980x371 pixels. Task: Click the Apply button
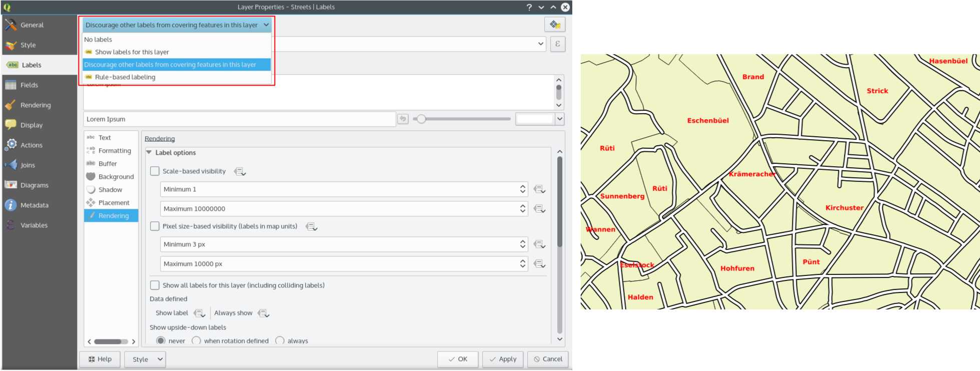[x=503, y=359]
